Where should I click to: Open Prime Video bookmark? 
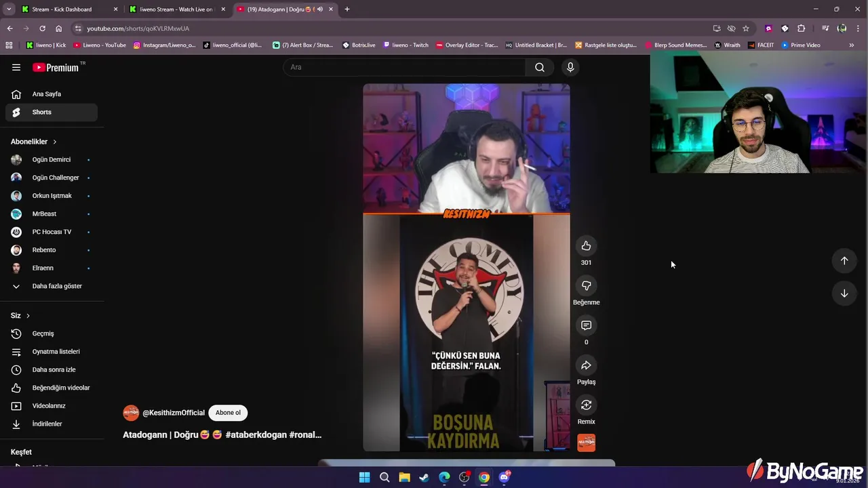[801, 45]
